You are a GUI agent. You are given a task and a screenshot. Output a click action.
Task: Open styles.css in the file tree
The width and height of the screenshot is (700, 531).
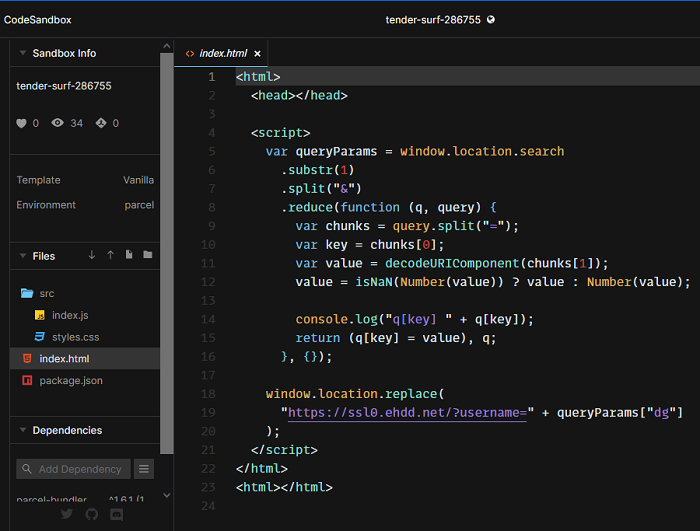tap(85, 337)
